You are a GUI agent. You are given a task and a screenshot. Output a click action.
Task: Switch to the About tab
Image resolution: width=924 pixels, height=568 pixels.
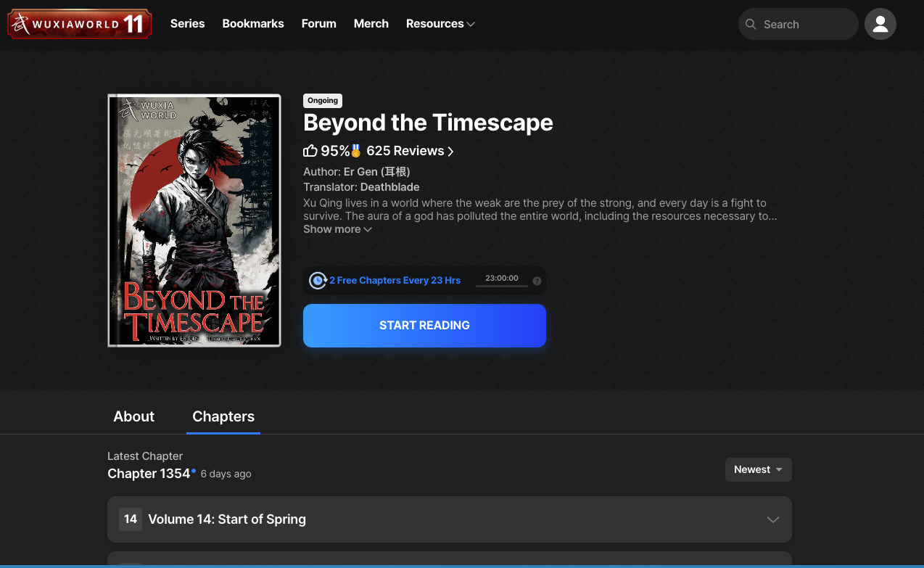click(x=133, y=416)
